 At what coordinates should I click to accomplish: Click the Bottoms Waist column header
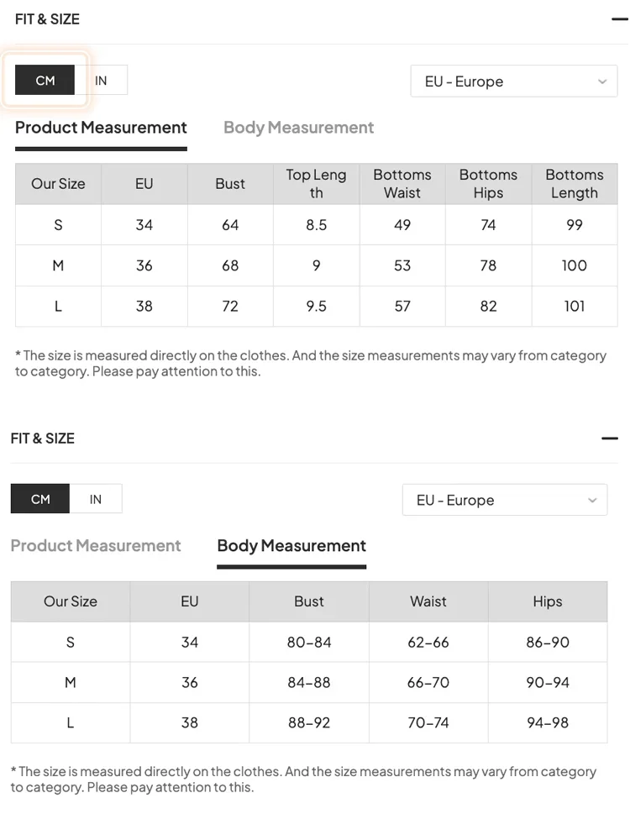coord(402,183)
